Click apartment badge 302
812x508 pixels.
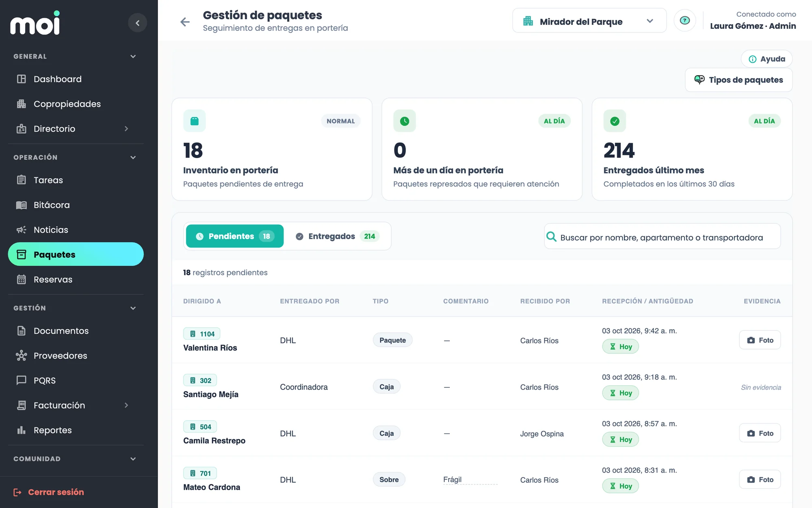200,380
